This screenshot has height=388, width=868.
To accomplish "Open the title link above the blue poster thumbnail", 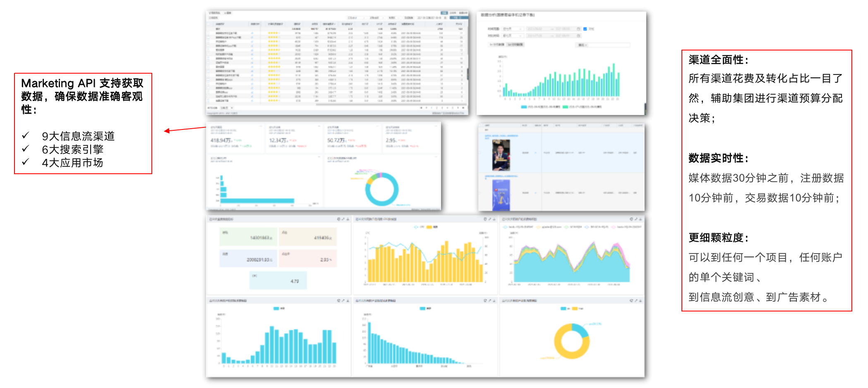I will click(501, 176).
